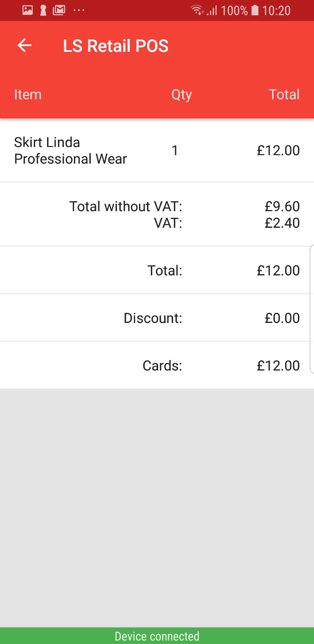Screen dimensions: 314x644
Task: Tap the Cards payment row
Action: 157,365
